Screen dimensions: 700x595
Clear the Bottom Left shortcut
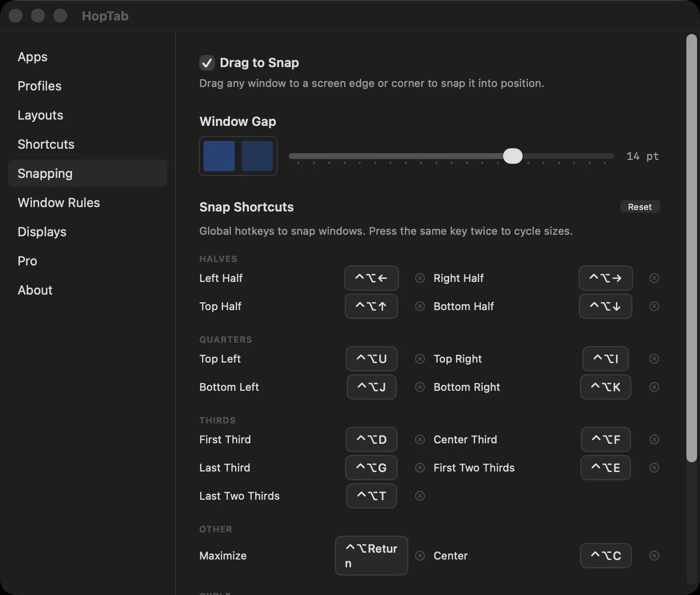coord(420,387)
